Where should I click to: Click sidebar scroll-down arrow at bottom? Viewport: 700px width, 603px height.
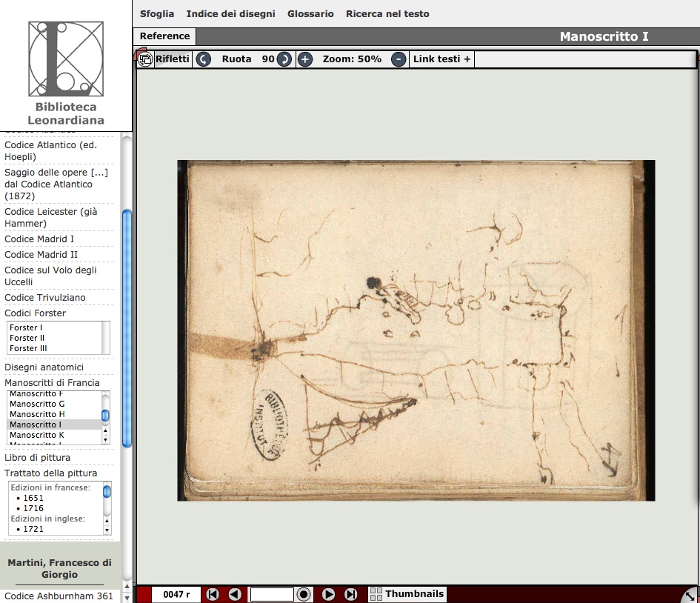(x=127, y=598)
